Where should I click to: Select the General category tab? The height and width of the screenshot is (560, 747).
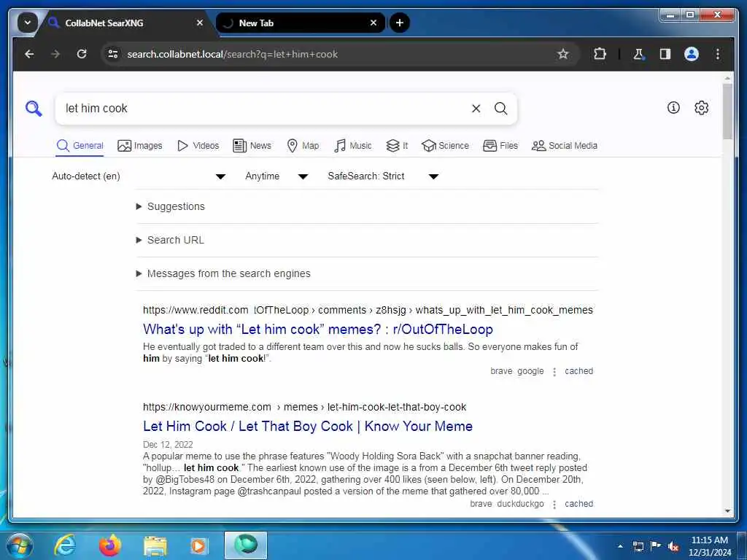(x=80, y=146)
